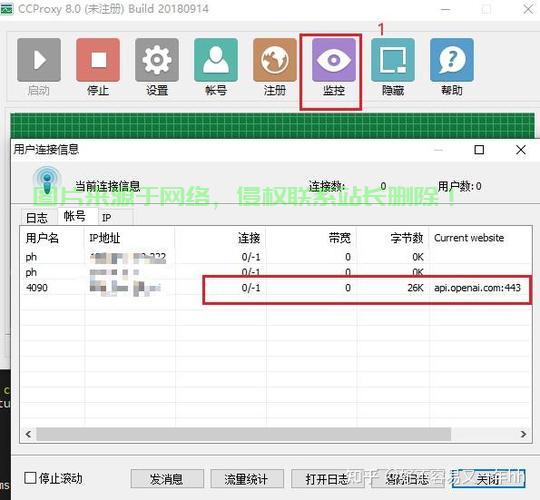The width and height of the screenshot is (540, 500).
Task: Click the 发消息 button
Action: [x=167, y=479]
